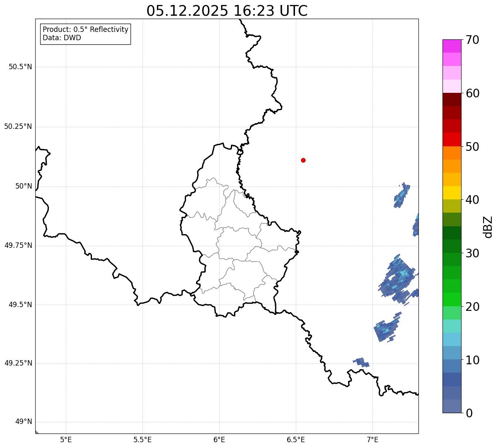
Task: Click the olive swatch just below 40
Action: click(x=452, y=206)
